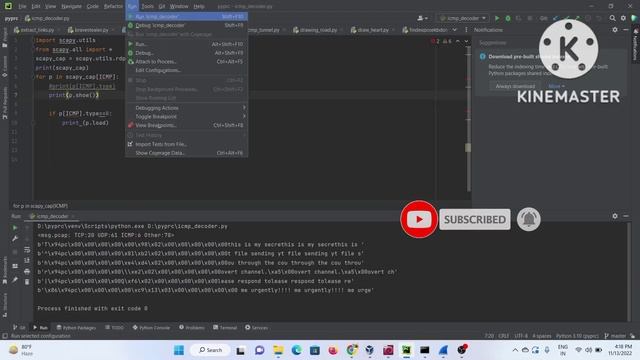Screen dimensions: 640x360
Task: Click Windows taskbar Search box
Action: pos(211,350)
